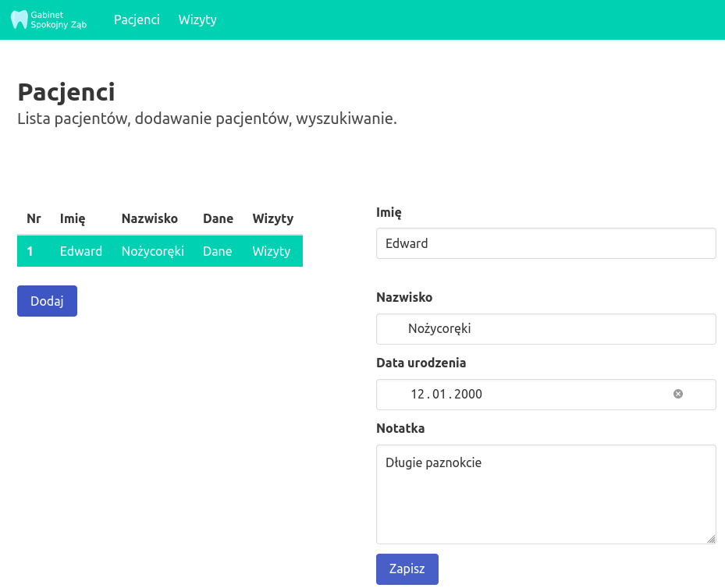
Task: Open Wizyty link in Edward's row
Action: point(272,251)
